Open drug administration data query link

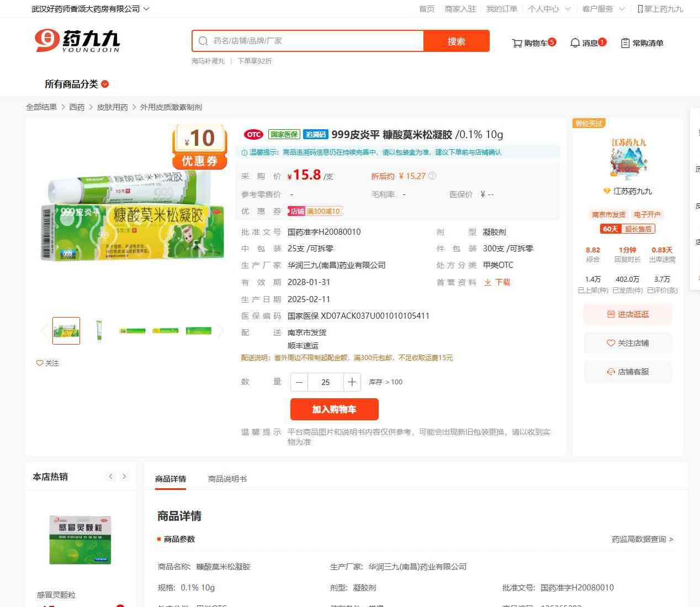(x=642, y=539)
